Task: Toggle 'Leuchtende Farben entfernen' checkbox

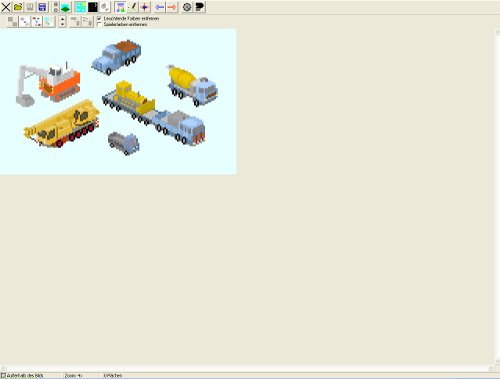Action: tap(99, 18)
